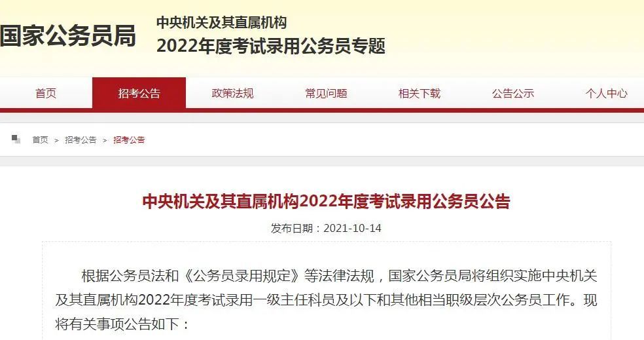Image resolution: width=644 pixels, height=340 pixels.
Task: Click the 首页 breadcrumb link
Action: pyautogui.click(x=41, y=140)
